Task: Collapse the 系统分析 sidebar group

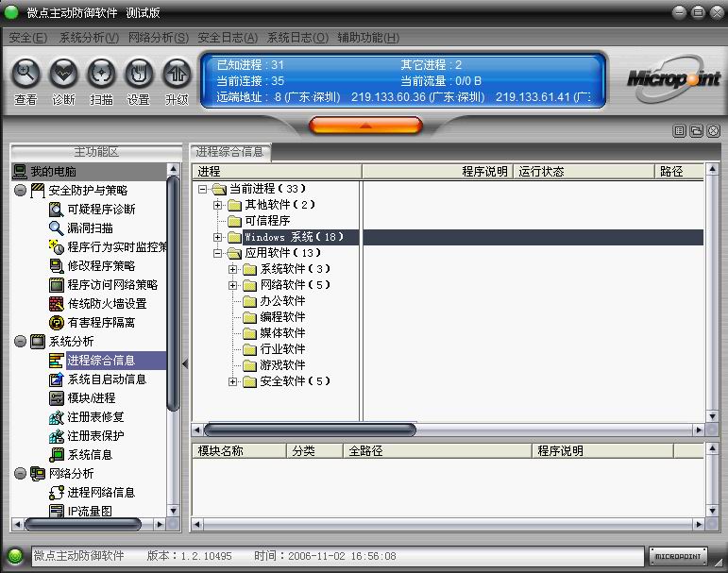Action: [x=20, y=342]
